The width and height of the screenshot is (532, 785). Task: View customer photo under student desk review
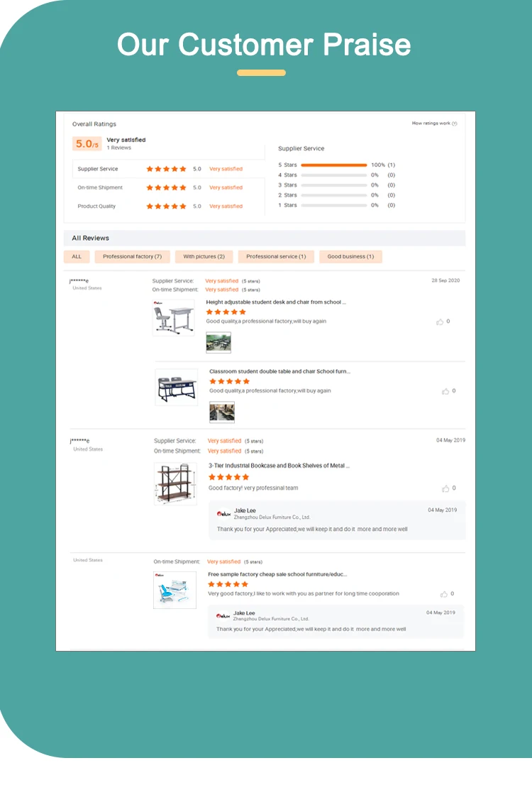click(x=218, y=343)
